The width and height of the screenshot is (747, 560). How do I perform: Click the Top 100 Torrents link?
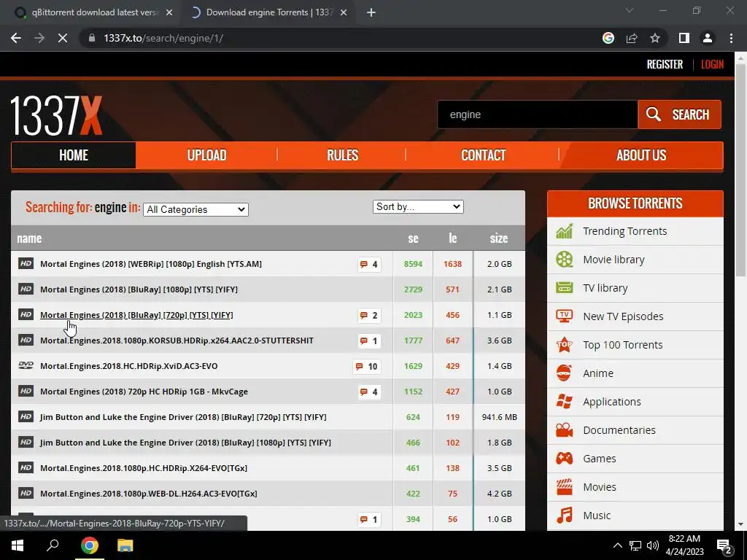tap(623, 345)
